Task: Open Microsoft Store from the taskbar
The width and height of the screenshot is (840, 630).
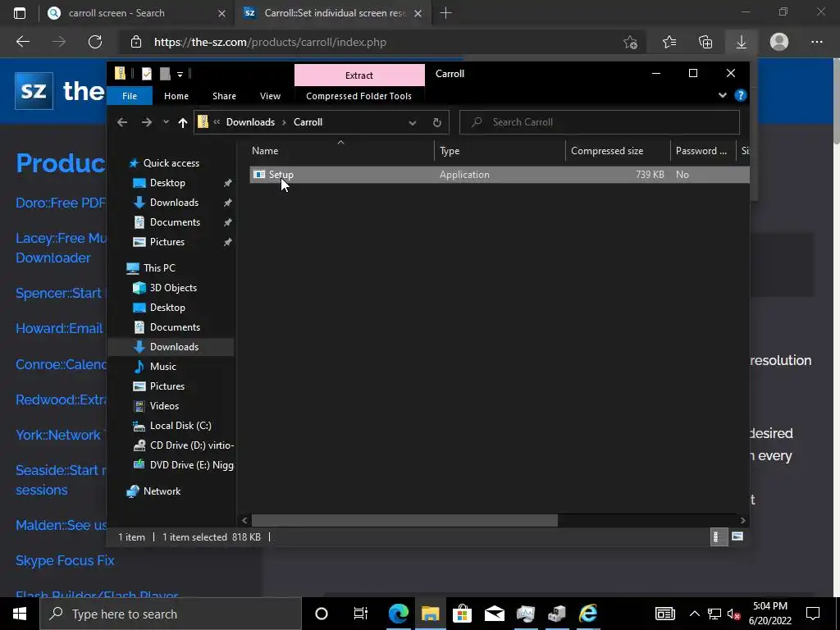Action: (x=462, y=614)
